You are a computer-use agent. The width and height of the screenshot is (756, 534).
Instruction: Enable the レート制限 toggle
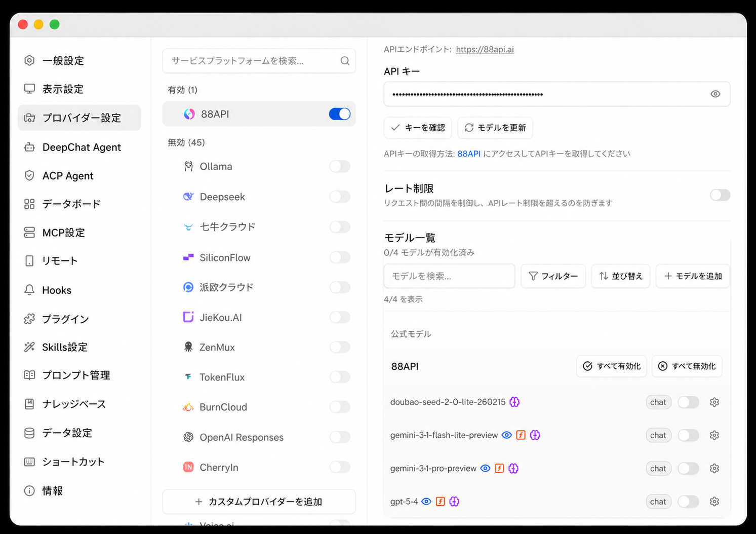[x=720, y=195]
